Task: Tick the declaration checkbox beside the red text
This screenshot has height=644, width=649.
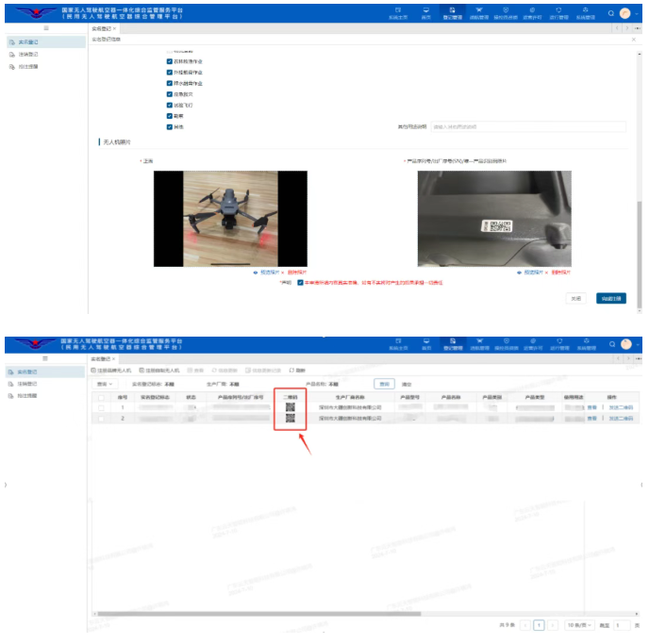Action: click(300, 282)
